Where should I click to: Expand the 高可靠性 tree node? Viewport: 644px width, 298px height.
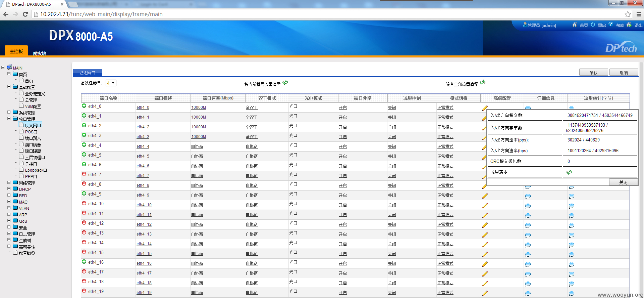click(9, 246)
